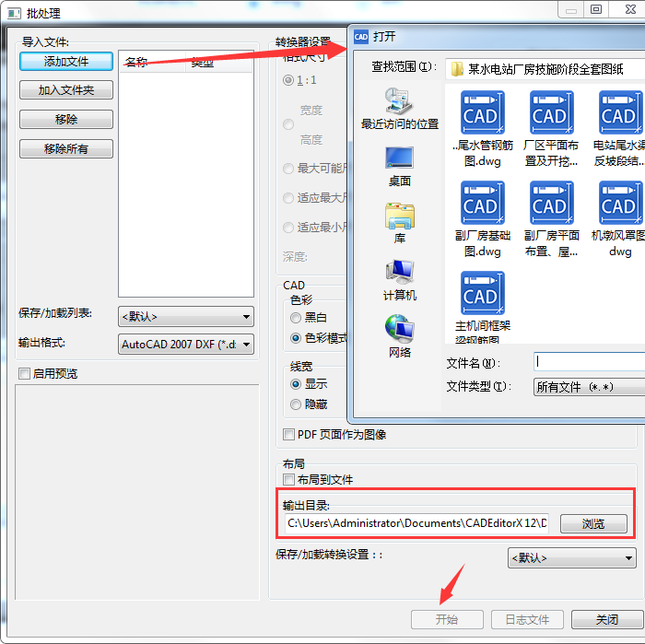Click the 输出目录 path field
The image size is (645, 644).
coord(417,523)
